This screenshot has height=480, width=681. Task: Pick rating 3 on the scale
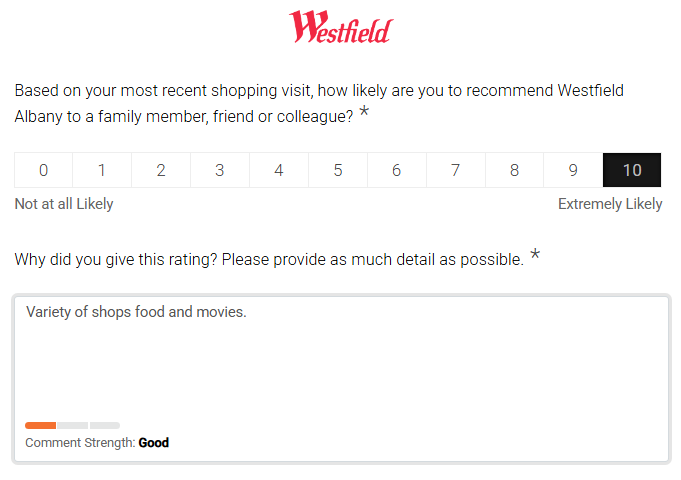tap(220, 170)
